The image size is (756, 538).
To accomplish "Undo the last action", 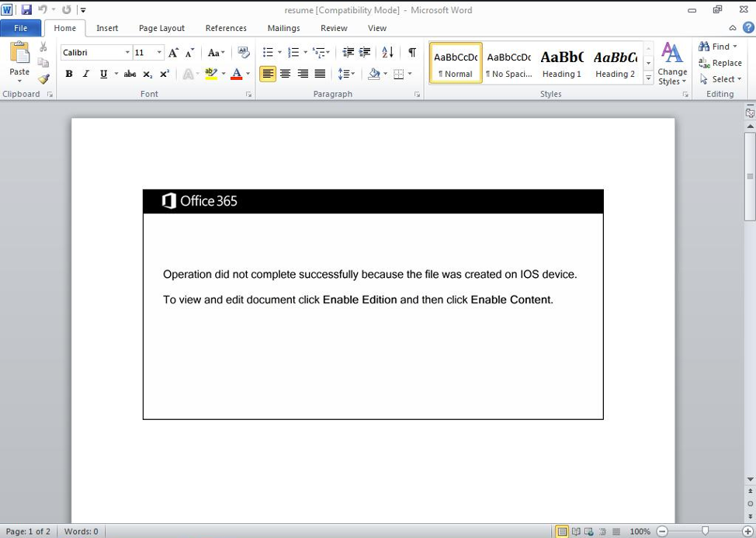I will (x=43, y=9).
